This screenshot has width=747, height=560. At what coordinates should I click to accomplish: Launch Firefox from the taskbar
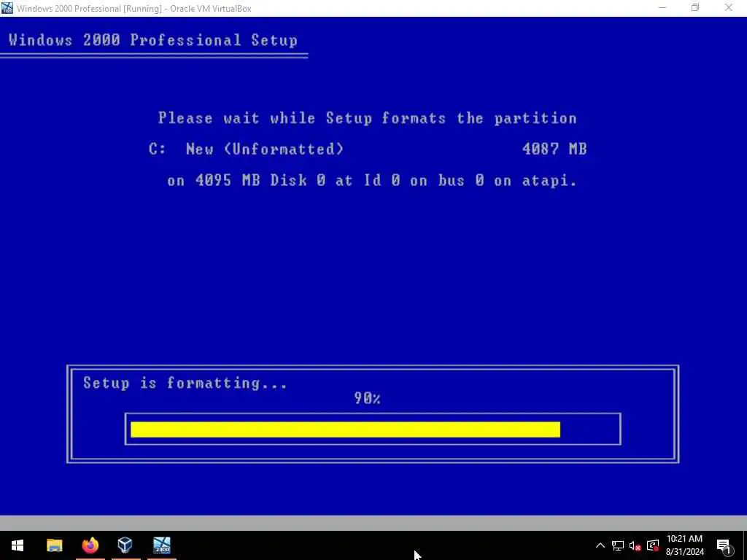(90, 545)
